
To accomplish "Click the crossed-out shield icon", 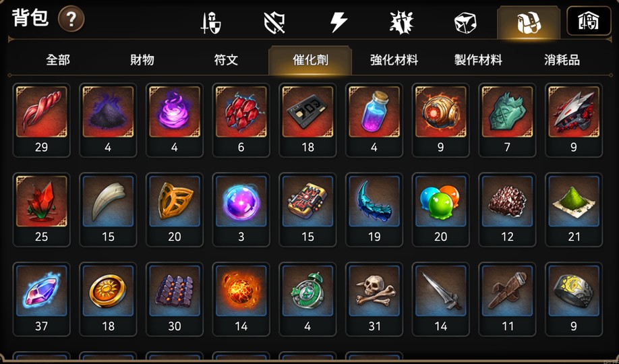I will [x=274, y=22].
